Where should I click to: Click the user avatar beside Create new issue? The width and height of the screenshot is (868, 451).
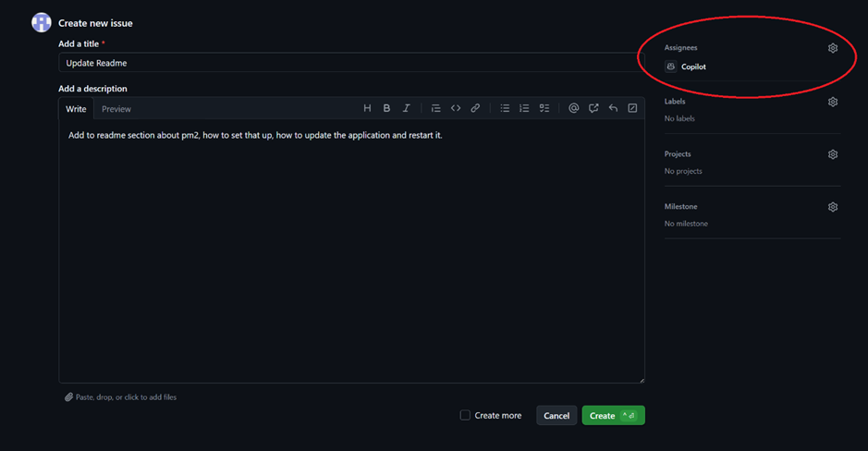42,23
